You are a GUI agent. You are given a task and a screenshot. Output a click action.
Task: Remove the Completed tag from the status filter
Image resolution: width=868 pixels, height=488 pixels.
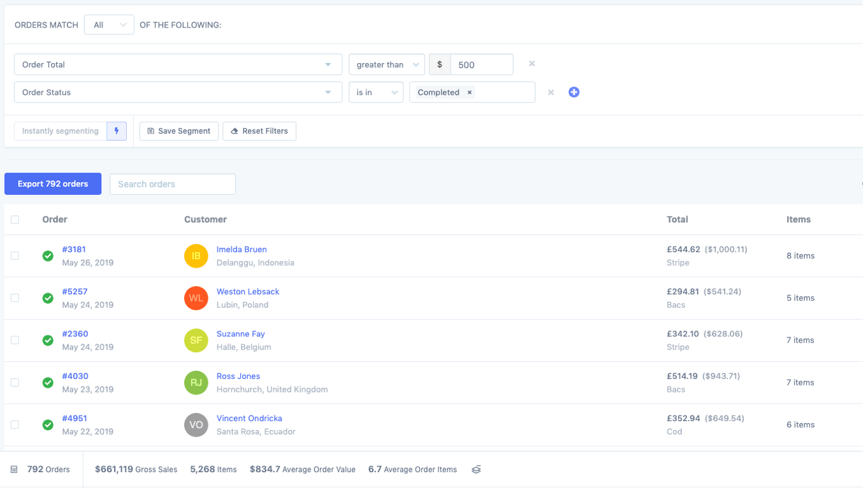(469, 92)
